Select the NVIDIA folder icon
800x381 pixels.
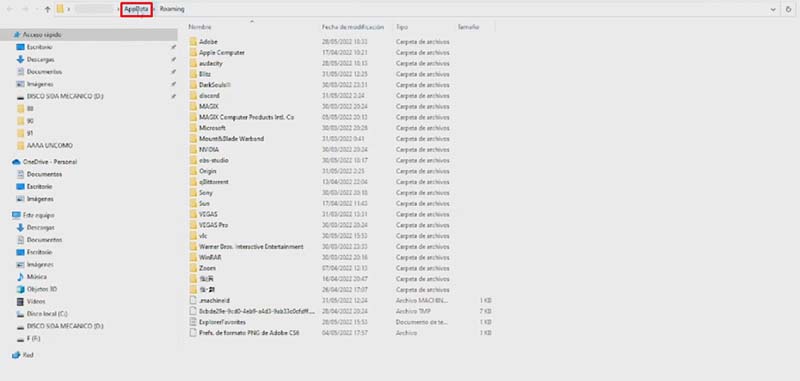(193, 149)
